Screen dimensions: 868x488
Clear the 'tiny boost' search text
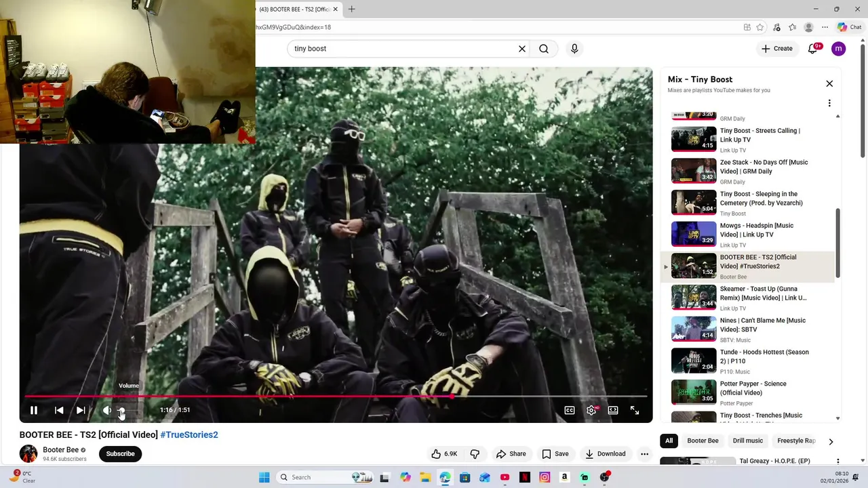point(522,49)
